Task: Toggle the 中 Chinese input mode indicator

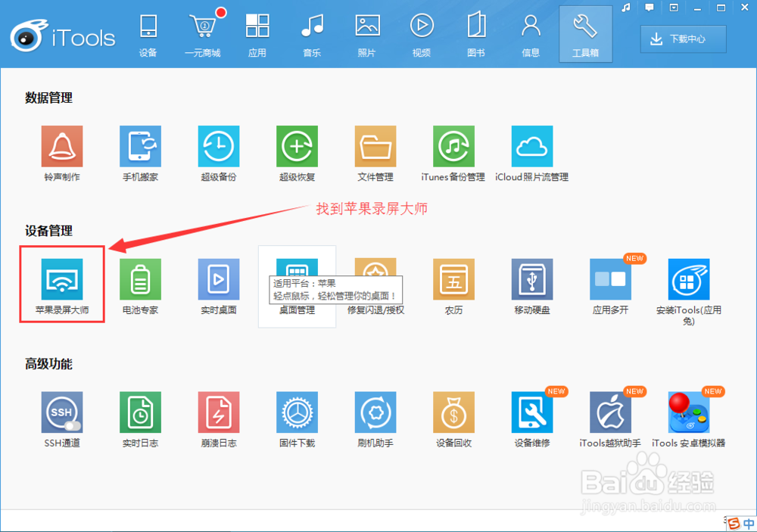Action: 749,524
